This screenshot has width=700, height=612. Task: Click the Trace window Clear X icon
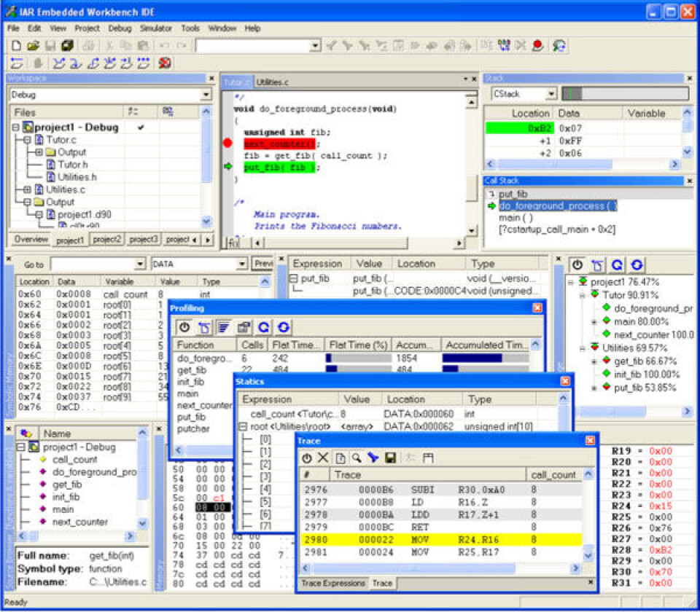coord(323,458)
